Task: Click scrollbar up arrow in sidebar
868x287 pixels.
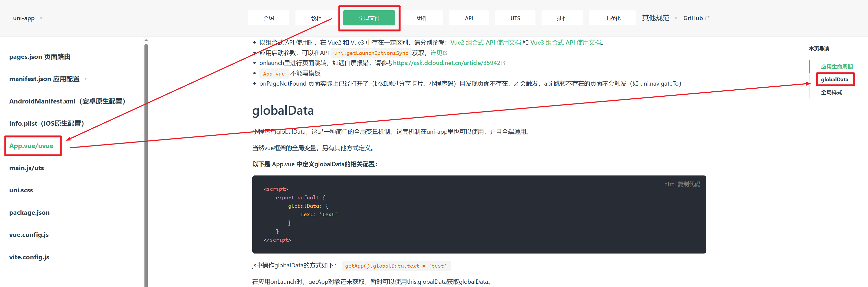Action: tap(146, 40)
